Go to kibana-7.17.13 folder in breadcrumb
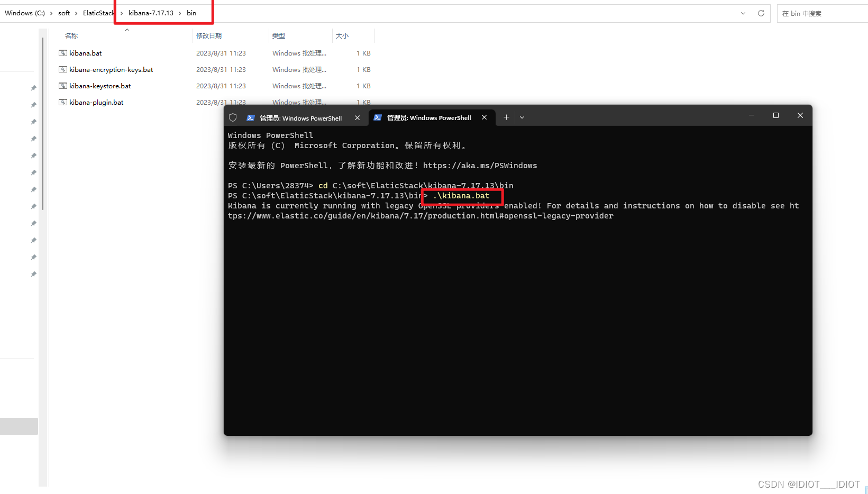This screenshot has height=494, width=868. tap(151, 13)
